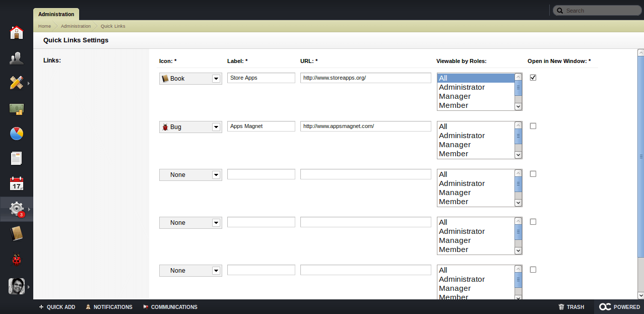Check Open in New Window for third link row

click(x=533, y=174)
